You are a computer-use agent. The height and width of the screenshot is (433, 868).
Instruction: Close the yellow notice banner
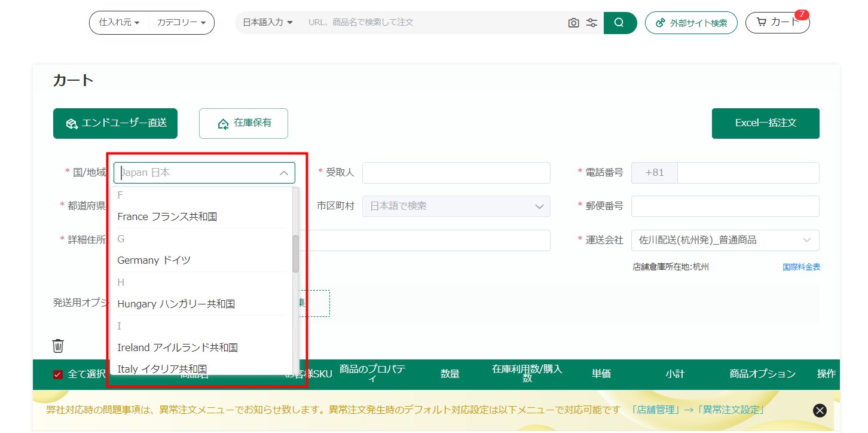click(x=820, y=410)
